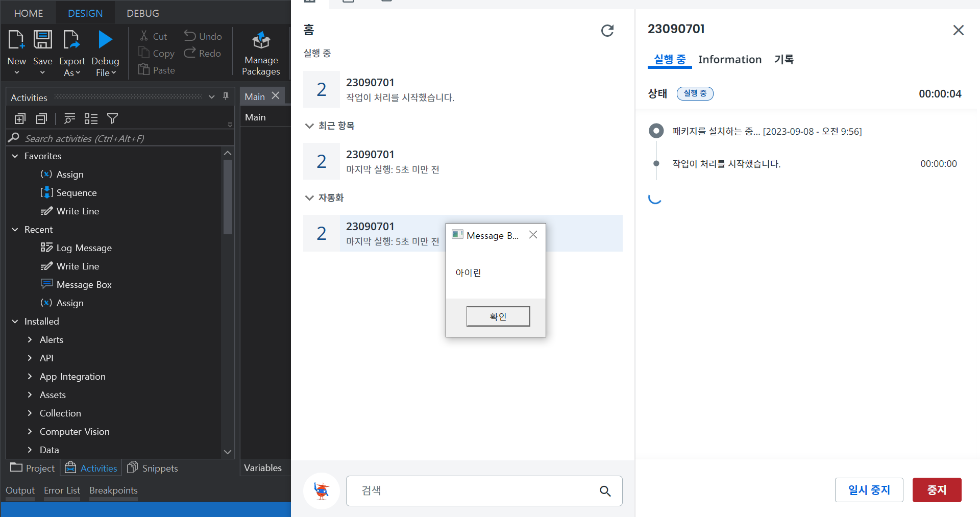The image size is (980, 517).
Task: Open Activities panel options dropdown arrow
Action: pos(212,97)
